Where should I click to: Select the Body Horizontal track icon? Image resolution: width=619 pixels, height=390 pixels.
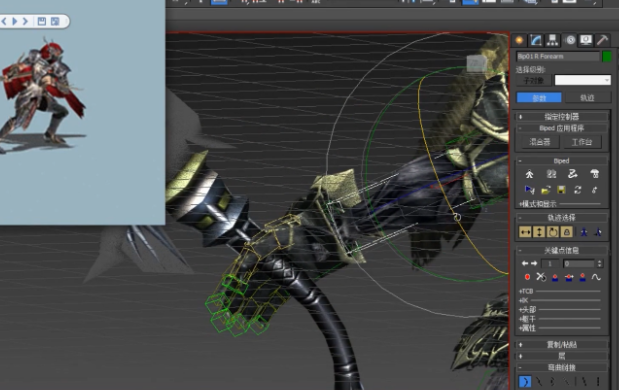coord(525,232)
